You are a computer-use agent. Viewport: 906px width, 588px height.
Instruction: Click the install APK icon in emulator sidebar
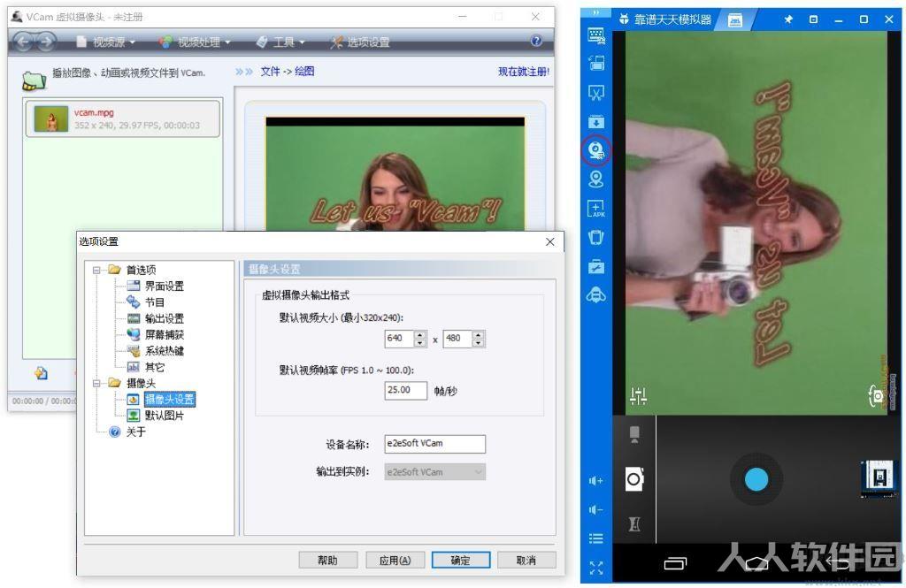595,209
